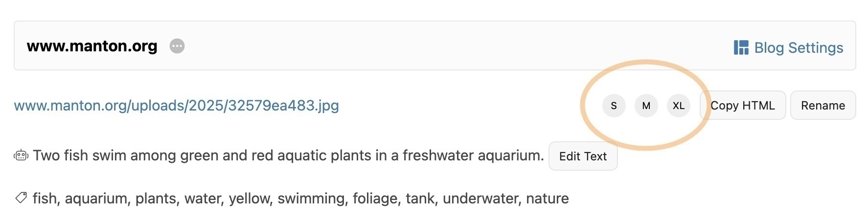Click the aquarium photo description text
Image resolution: width=868 pixels, height=222 pixels.
pyautogui.click(x=288, y=155)
